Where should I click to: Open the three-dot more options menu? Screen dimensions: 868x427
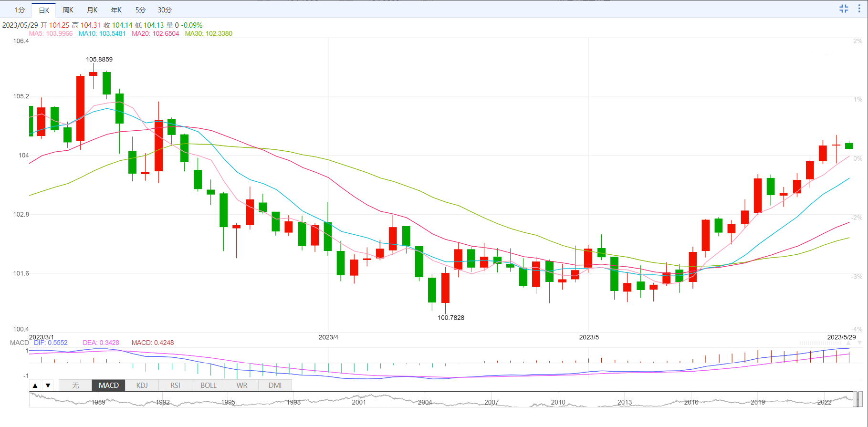pyautogui.click(x=860, y=9)
